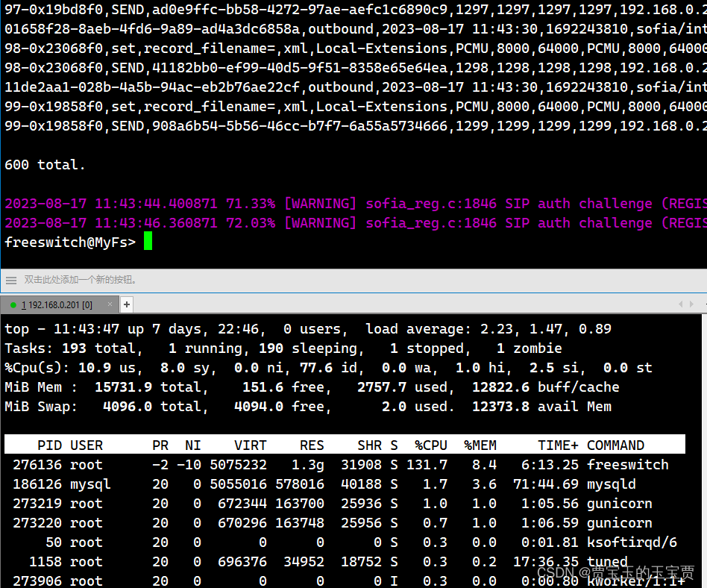Click the green terminal cursor block
The width and height of the screenshot is (707, 588).
148,241
